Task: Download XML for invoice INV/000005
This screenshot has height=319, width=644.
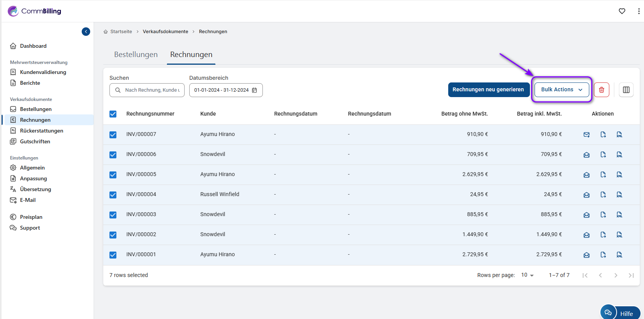Action: [619, 175]
